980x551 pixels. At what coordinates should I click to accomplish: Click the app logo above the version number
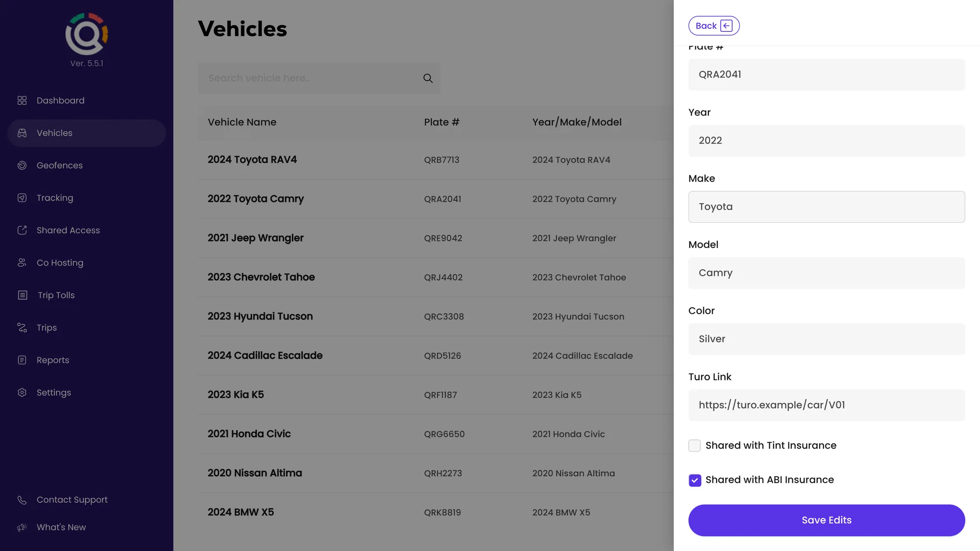[x=87, y=34]
